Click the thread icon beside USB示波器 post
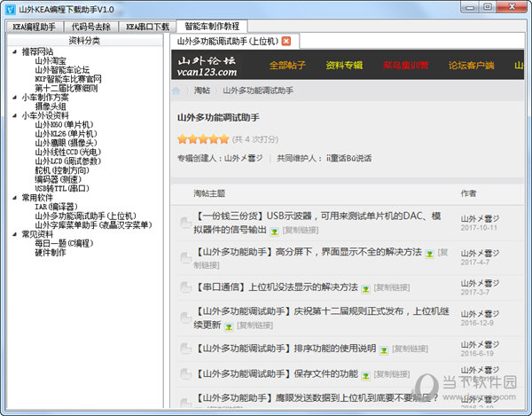The height and width of the screenshot is (416, 532). click(x=185, y=223)
